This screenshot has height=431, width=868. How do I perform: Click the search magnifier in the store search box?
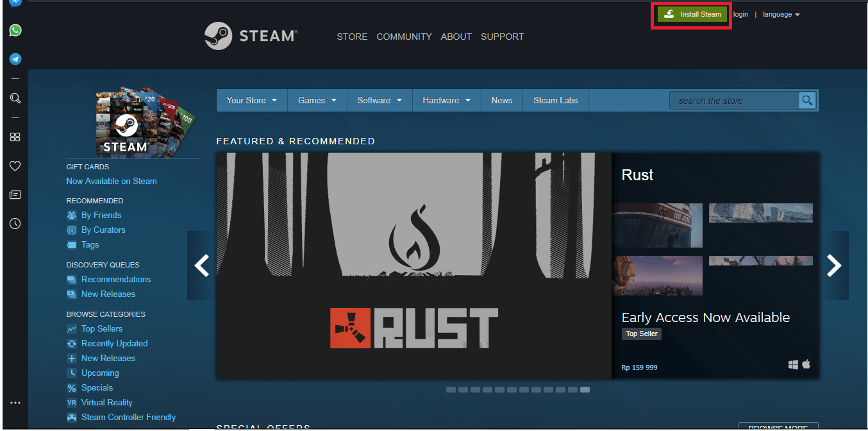807,100
